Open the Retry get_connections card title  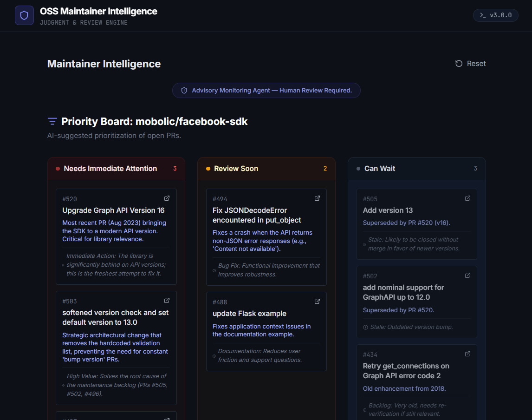[406, 371]
